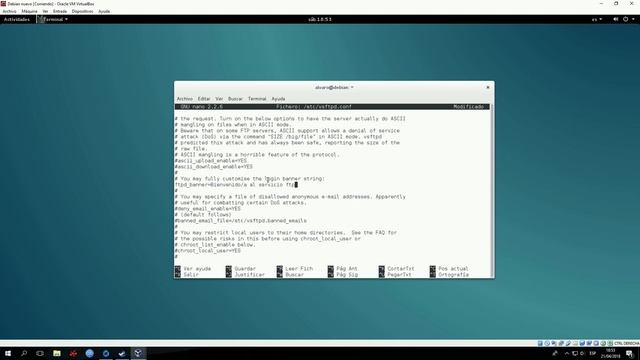Open the Windows taskbar clock and date
Image resolution: width=640 pixels, height=360 pixels.
pos(611,353)
